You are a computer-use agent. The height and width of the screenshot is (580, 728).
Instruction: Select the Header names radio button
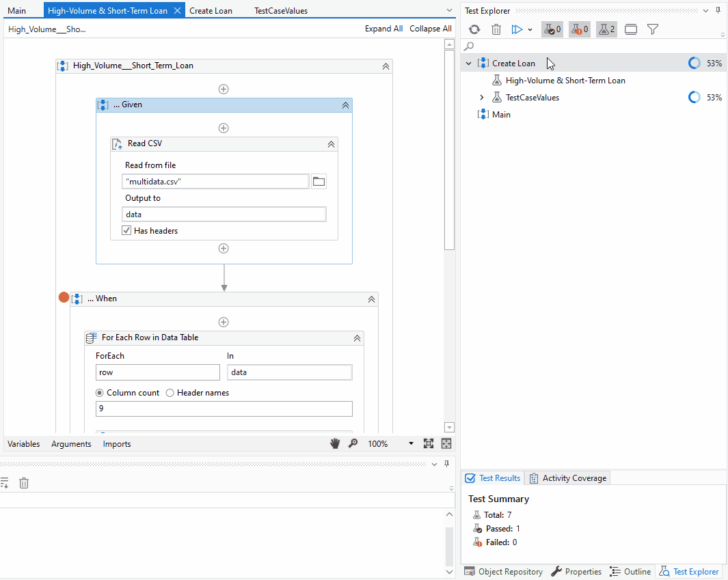point(170,393)
